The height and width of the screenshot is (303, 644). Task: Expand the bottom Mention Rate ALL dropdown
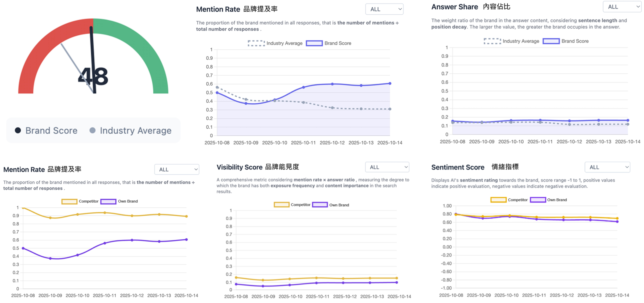[x=177, y=169]
